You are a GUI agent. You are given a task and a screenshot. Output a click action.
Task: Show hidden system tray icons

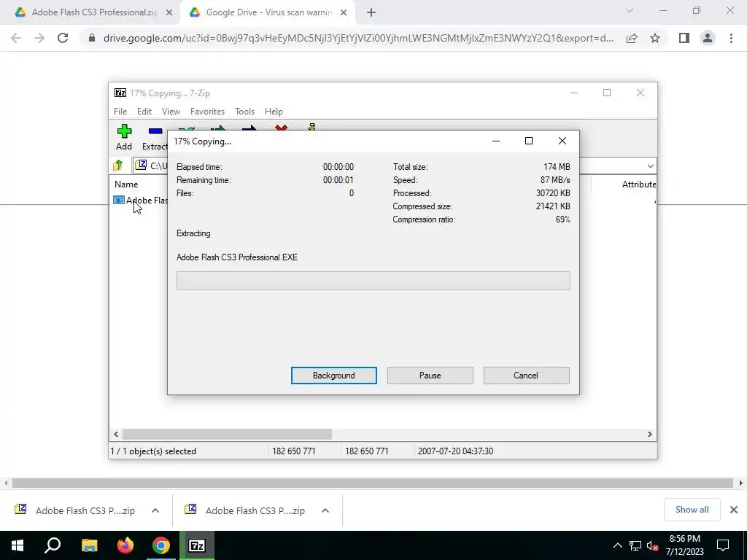[617, 545]
